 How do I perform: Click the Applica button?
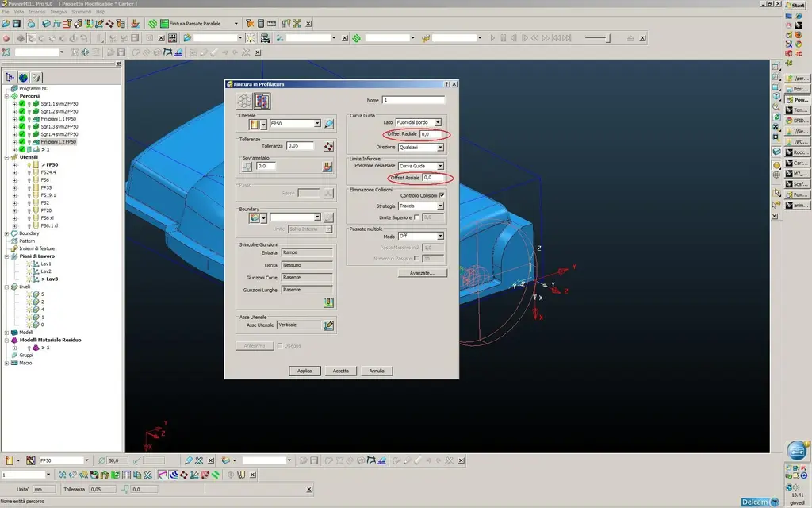click(x=304, y=371)
